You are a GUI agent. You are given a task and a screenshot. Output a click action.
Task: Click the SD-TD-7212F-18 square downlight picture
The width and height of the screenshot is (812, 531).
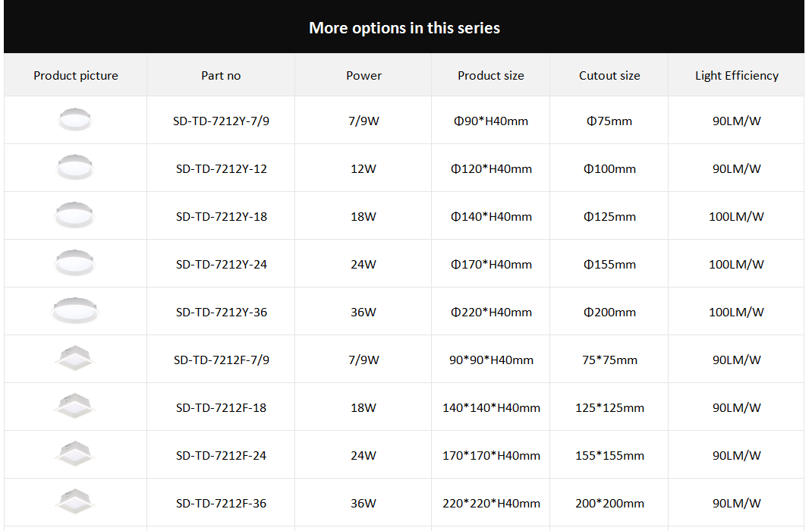[74, 407]
